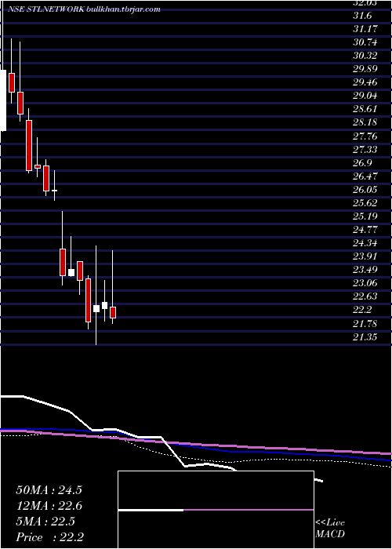Click the Price : 22.2 readout
Screen dimensions: 392x549
pyautogui.click(x=50, y=536)
